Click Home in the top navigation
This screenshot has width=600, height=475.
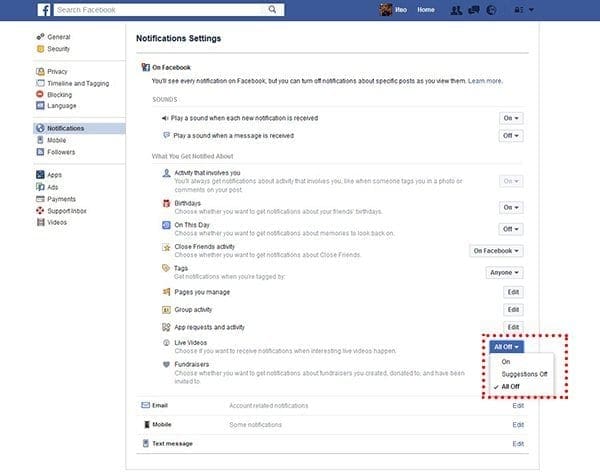pos(426,10)
